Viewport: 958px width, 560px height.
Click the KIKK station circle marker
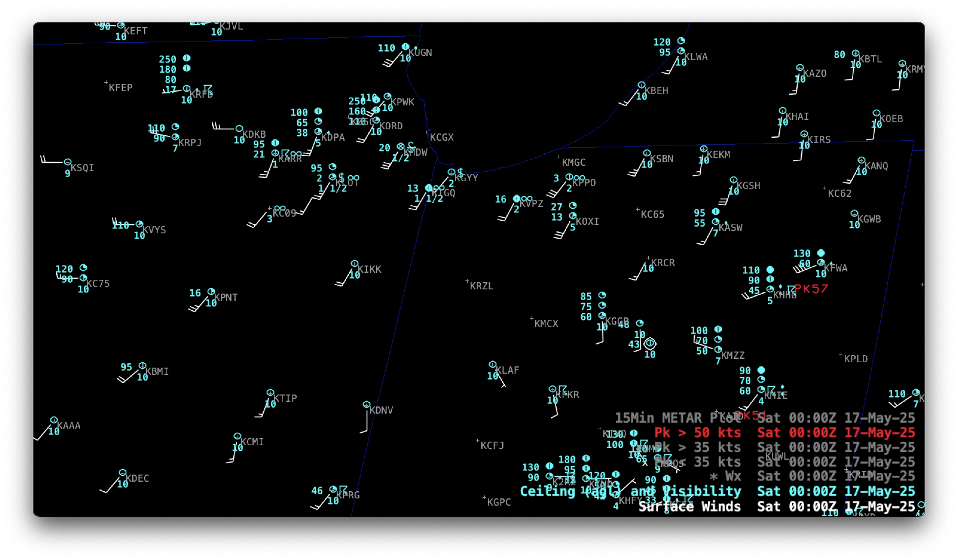355,264
